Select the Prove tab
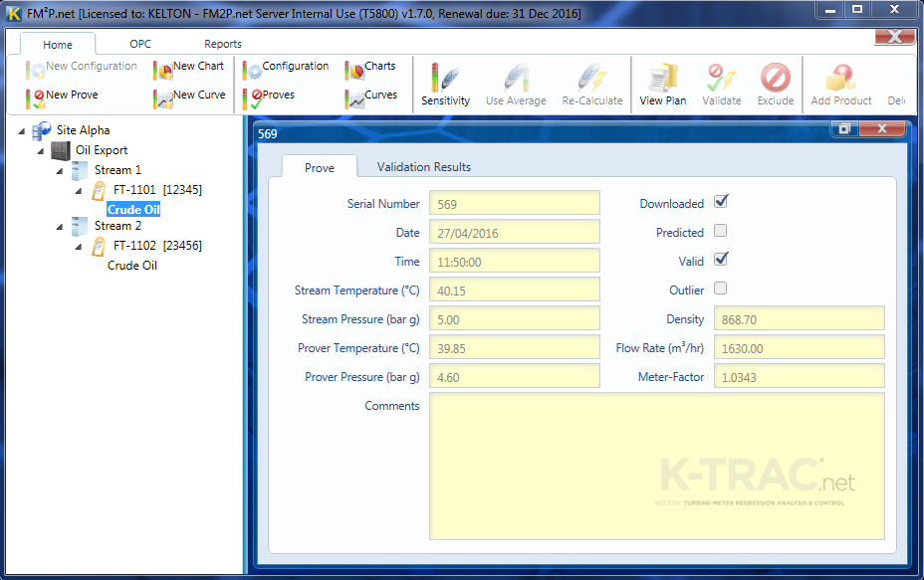The height and width of the screenshot is (580, 924). 320,168
